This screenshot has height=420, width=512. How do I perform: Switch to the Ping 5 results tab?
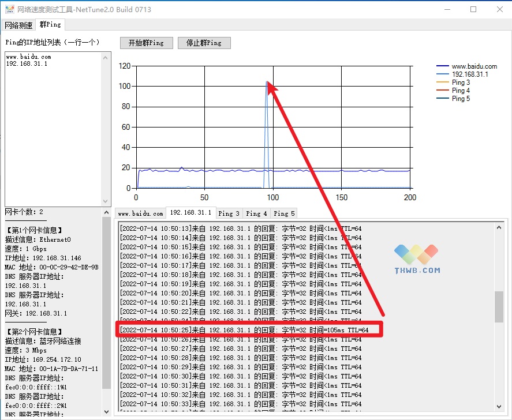click(x=283, y=213)
